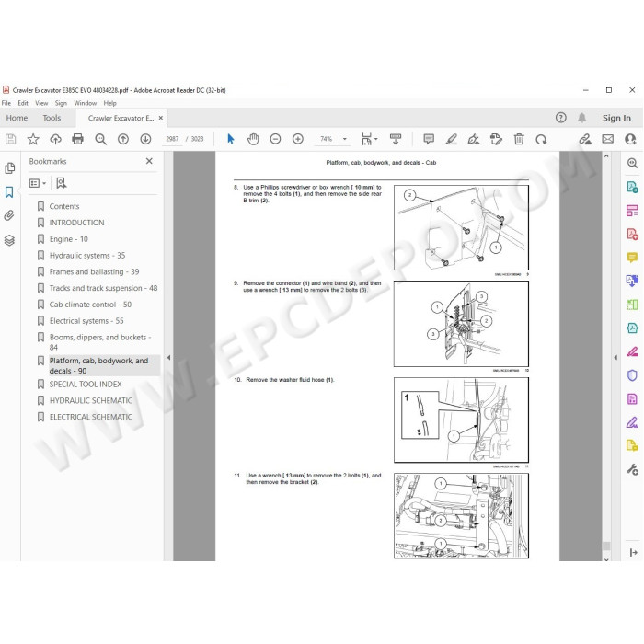Close the Crawler Excavator document tab

[161, 118]
